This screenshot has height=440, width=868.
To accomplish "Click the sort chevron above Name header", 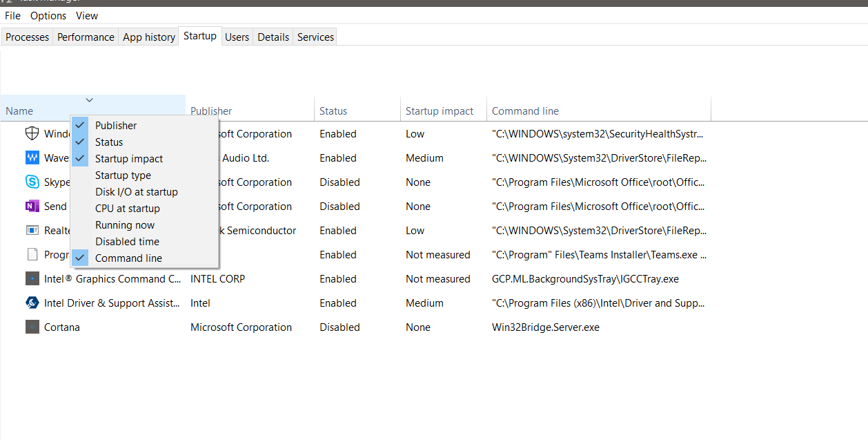I will [x=89, y=100].
